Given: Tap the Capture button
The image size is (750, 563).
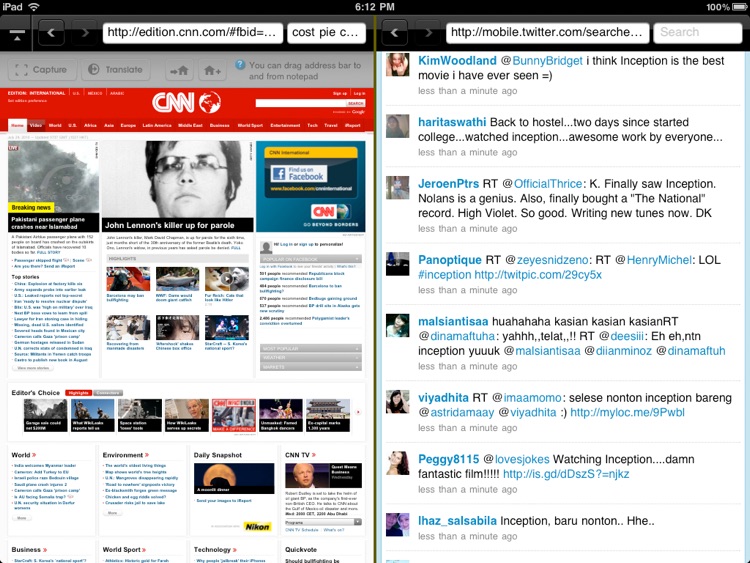Looking at the screenshot, I should point(41,70).
